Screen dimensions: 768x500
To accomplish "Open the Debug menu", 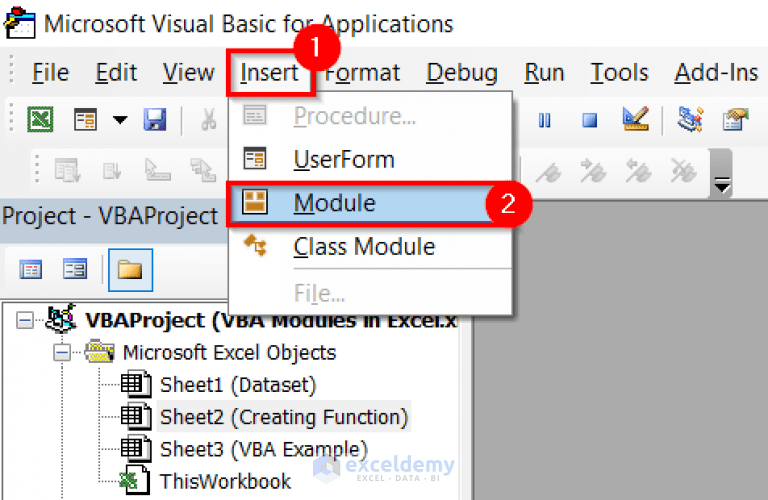I will point(461,73).
